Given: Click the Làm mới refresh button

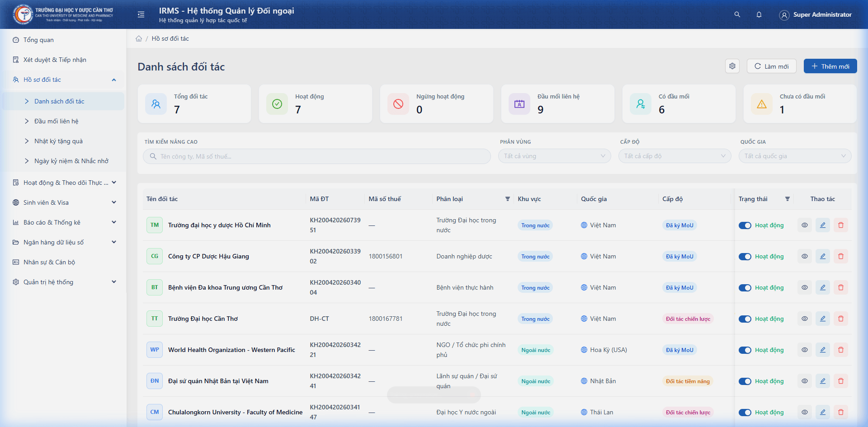Looking at the screenshot, I should 772,66.
